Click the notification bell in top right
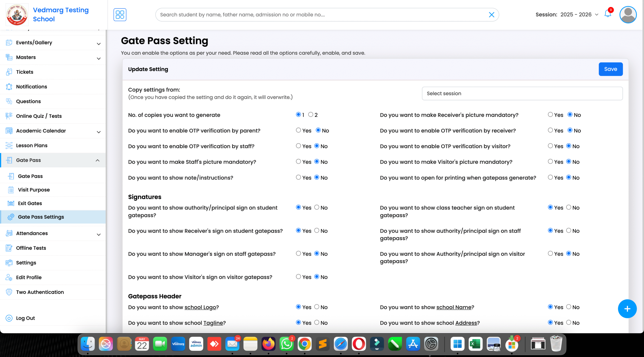644x357 pixels. [x=608, y=15]
